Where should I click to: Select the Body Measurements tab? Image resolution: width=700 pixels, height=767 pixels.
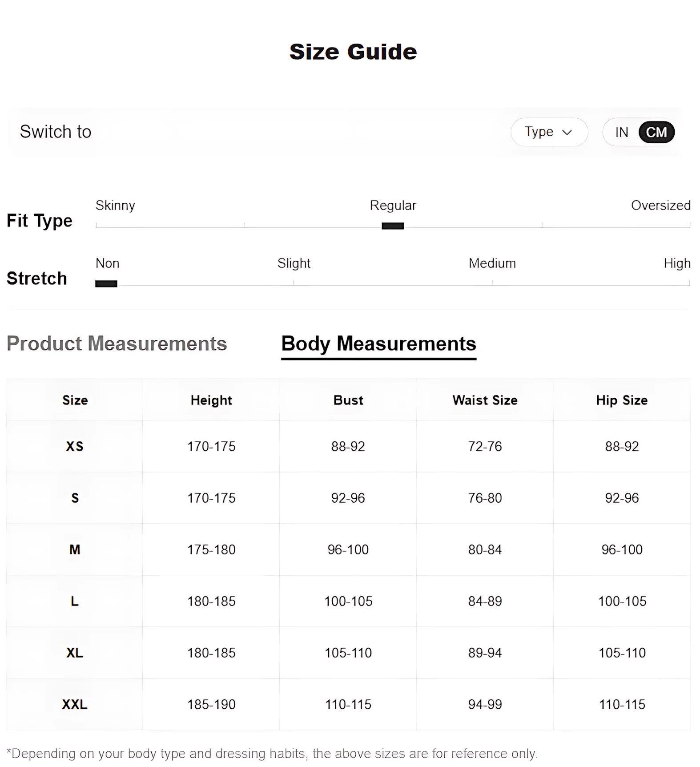pos(378,344)
